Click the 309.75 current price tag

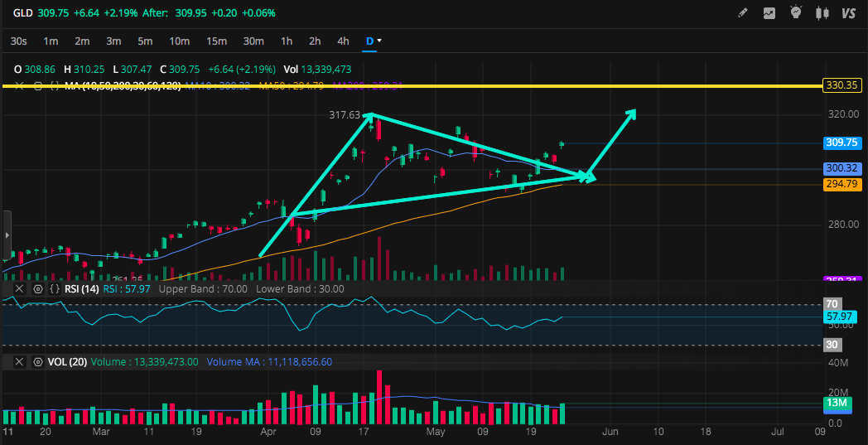[x=842, y=143]
